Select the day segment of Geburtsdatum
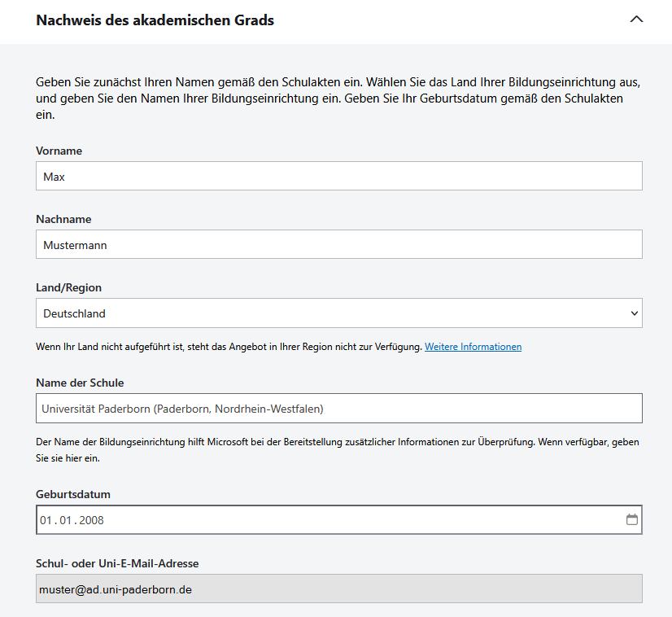 46,520
